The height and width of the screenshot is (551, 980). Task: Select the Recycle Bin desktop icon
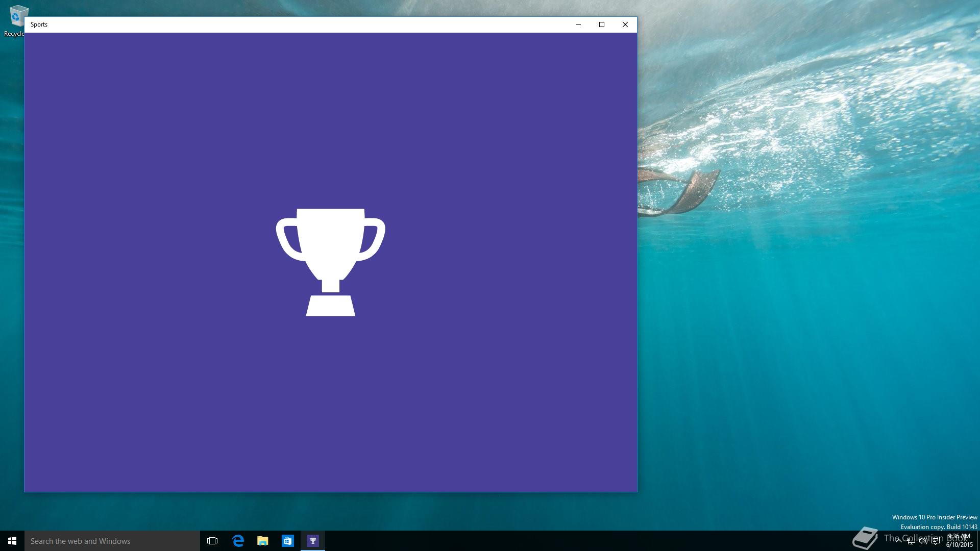(x=15, y=20)
